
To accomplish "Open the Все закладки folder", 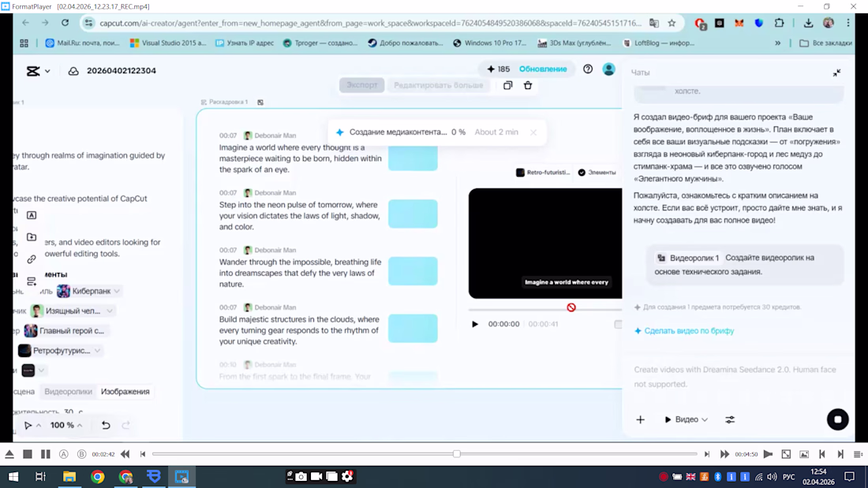I will point(825,43).
